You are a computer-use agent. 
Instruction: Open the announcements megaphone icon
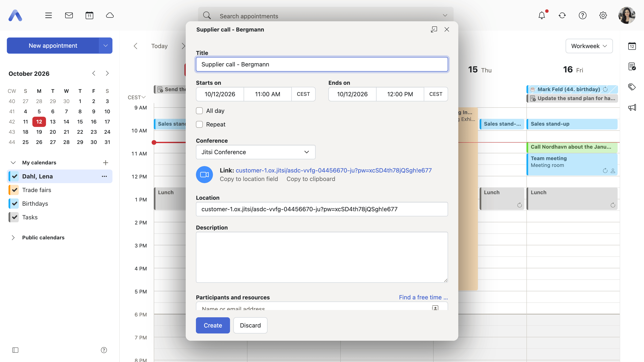[x=632, y=108]
